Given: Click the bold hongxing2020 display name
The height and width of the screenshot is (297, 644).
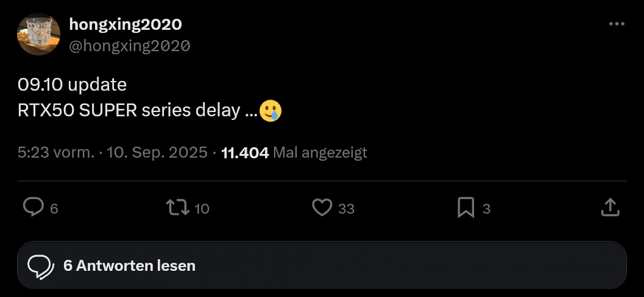Looking at the screenshot, I should tap(125, 24).
